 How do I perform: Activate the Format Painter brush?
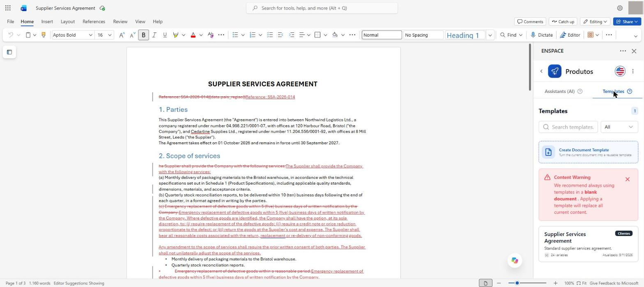pos(43,35)
